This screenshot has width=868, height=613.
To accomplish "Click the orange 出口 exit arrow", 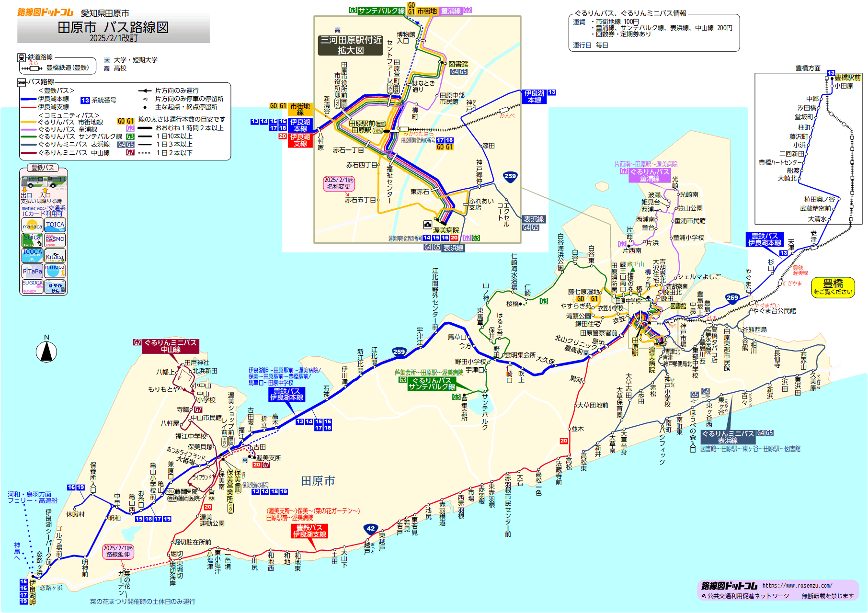I will point(25,190).
